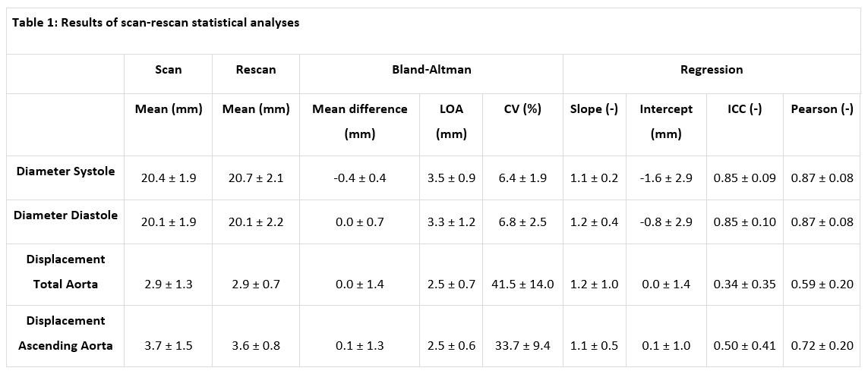Screen dimensions: 868x374
Task: Select the 0.34 ± 0.35 ICC cell
Action: point(744,284)
